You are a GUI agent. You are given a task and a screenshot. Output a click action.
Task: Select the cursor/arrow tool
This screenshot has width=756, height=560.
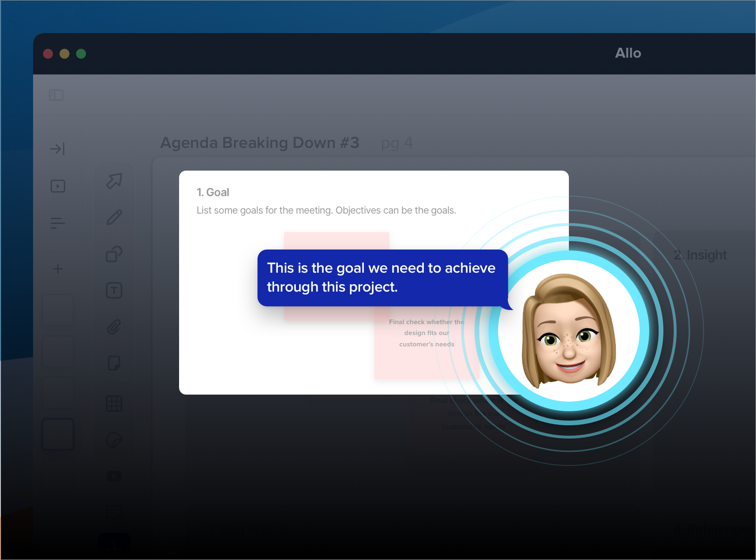pos(114,181)
